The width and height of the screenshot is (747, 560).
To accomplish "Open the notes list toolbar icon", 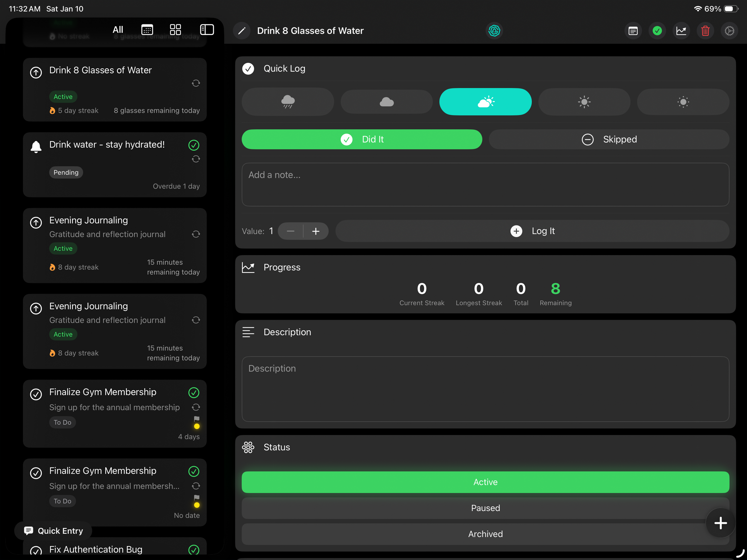I will [633, 31].
